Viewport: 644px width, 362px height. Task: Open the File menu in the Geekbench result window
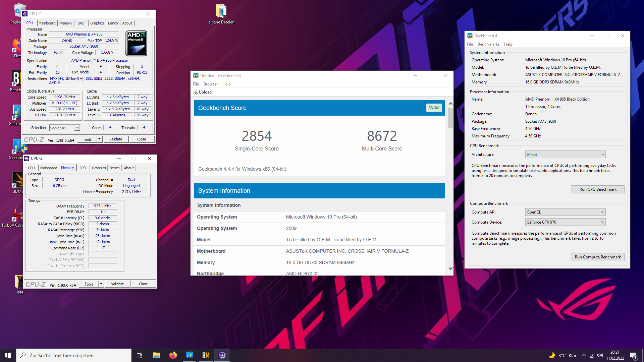point(196,84)
